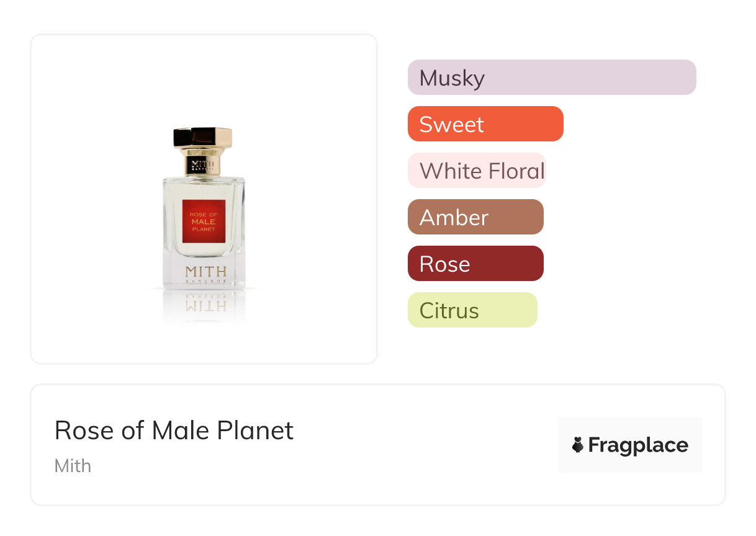Select the dark red Rose accord bar

pyautogui.click(x=475, y=264)
